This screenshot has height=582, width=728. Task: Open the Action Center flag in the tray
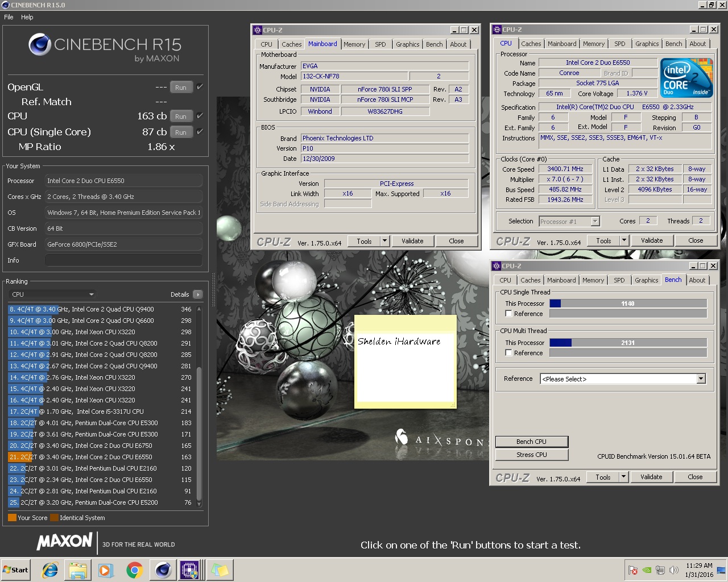tap(633, 570)
